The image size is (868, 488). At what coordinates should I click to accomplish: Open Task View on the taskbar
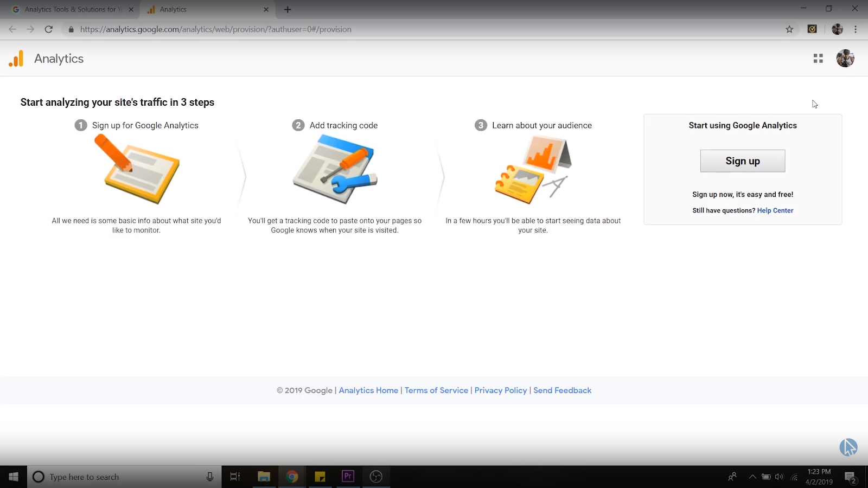coord(235,477)
